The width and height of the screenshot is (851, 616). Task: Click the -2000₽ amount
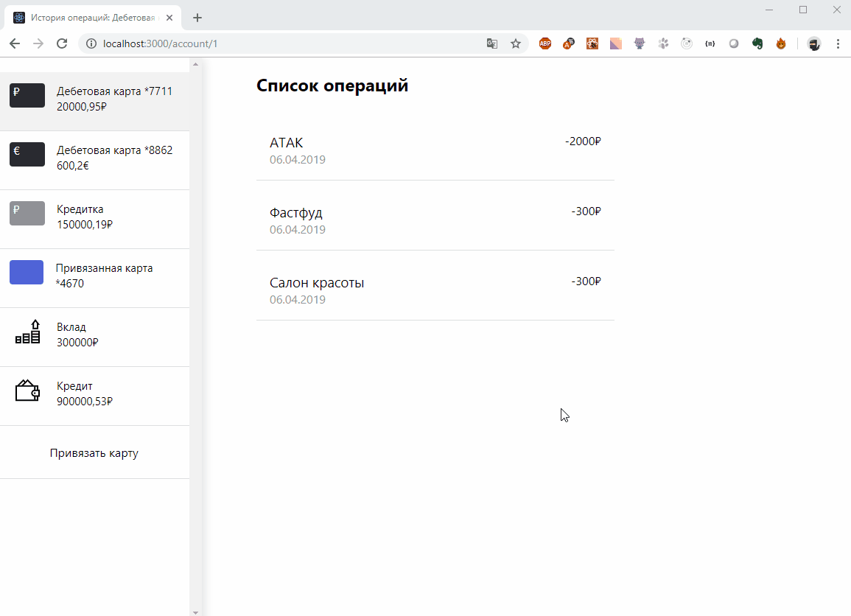pos(583,141)
